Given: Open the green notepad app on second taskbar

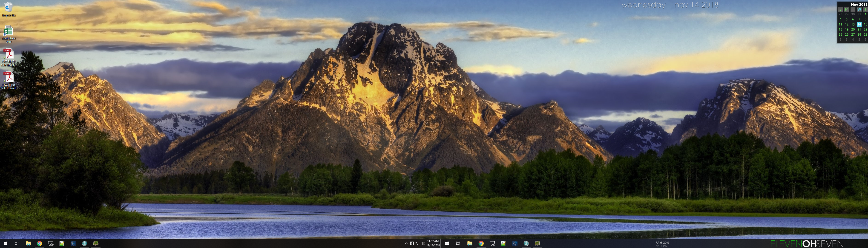Looking at the screenshot, I should 503,243.
